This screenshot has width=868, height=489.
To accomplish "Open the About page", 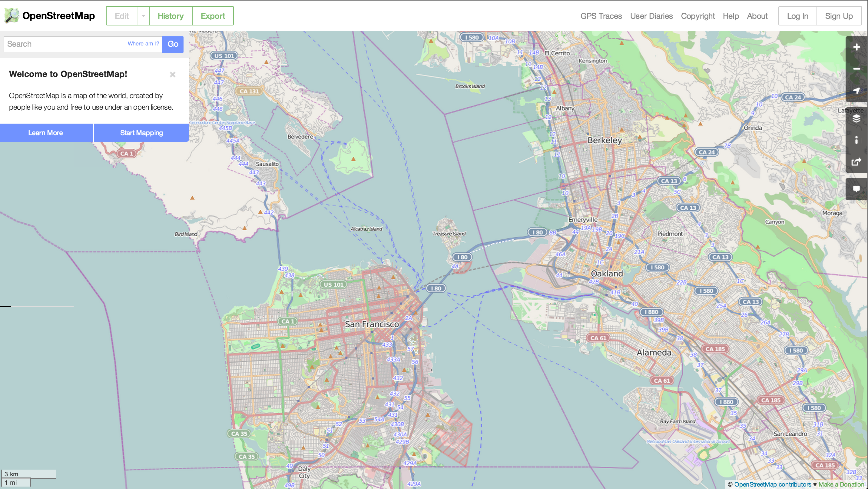I will point(757,16).
